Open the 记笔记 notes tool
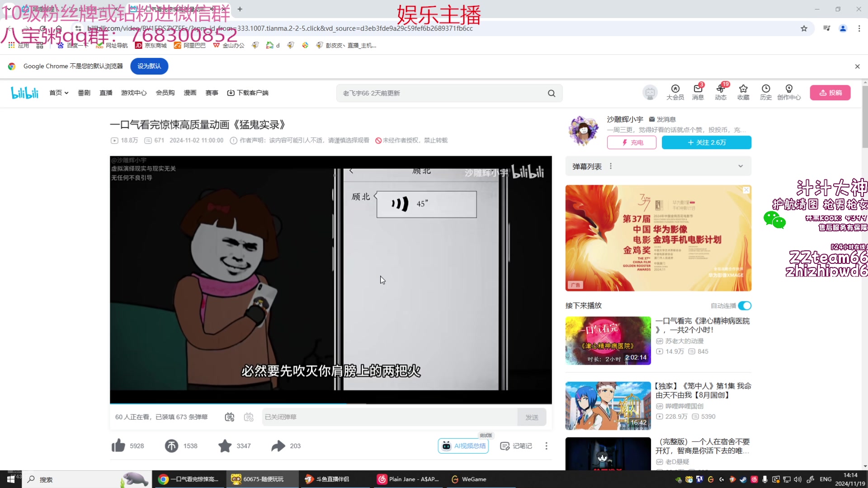The width and height of the screenshot is (868, 488). pyautogui.click(x=516, y=446)
